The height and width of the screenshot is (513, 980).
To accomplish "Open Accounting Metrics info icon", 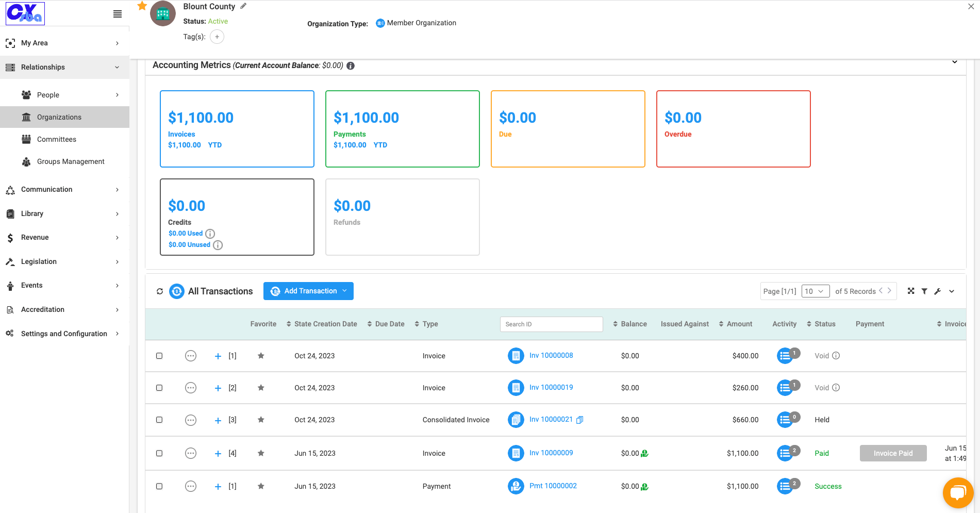I will 351,65.
